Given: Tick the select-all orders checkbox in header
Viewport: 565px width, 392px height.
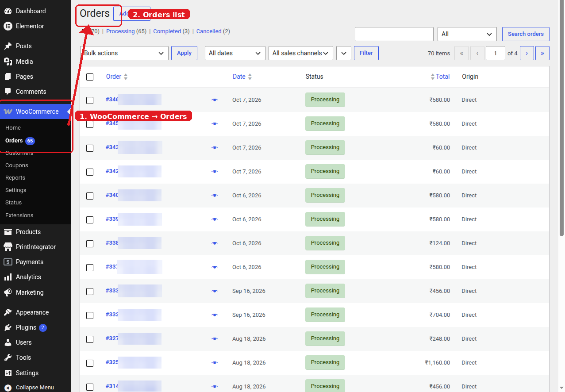Looking at the screenshot, I should [90, 77].
